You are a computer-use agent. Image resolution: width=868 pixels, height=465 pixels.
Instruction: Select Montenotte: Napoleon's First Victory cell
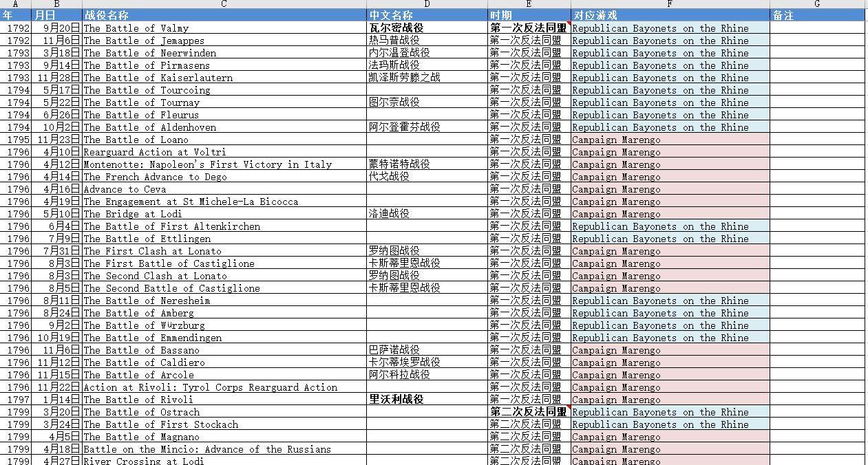[224, 164]
